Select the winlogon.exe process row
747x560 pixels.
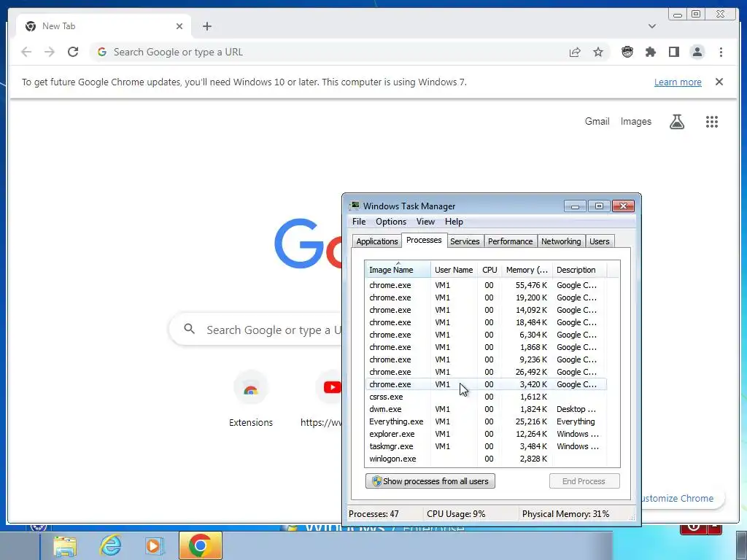pyautogui.click(x=486, y=459)
